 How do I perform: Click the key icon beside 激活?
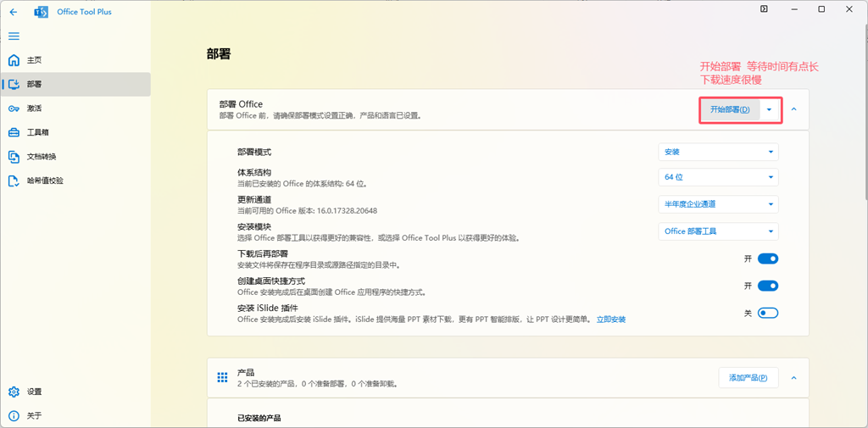tap(14, 108)
